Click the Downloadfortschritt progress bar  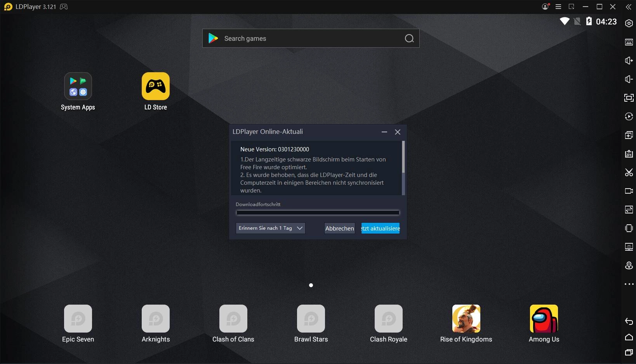(318, 213)
